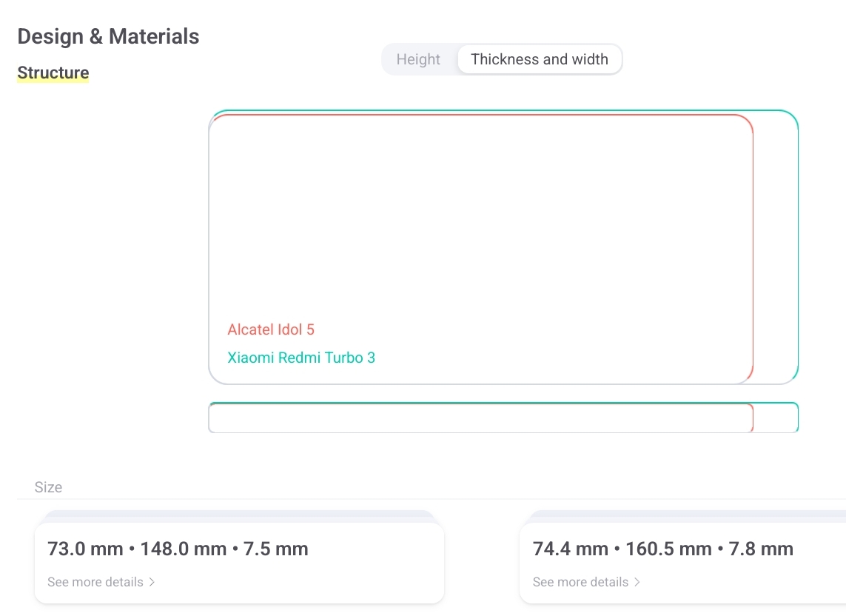The height and width of the screenshot is (616, 846).
Task: Click the chevron beside the 73.0 mm card's details link
Action: (x=152, y=582)
